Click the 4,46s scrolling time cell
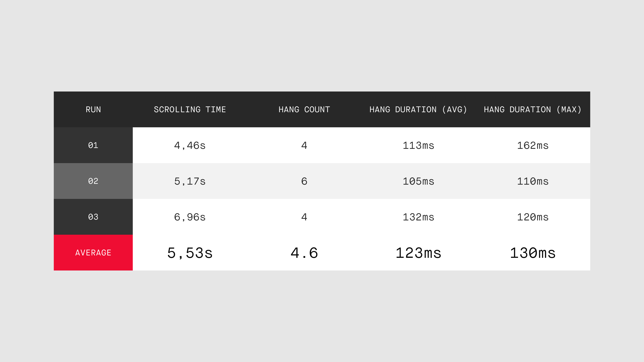Screen dimensions: 644x362 coord(190,145)
